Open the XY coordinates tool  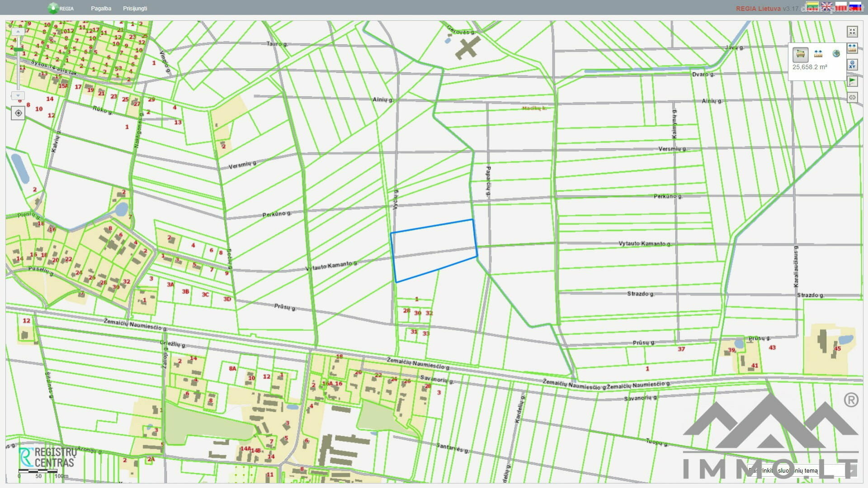(852, 65)
